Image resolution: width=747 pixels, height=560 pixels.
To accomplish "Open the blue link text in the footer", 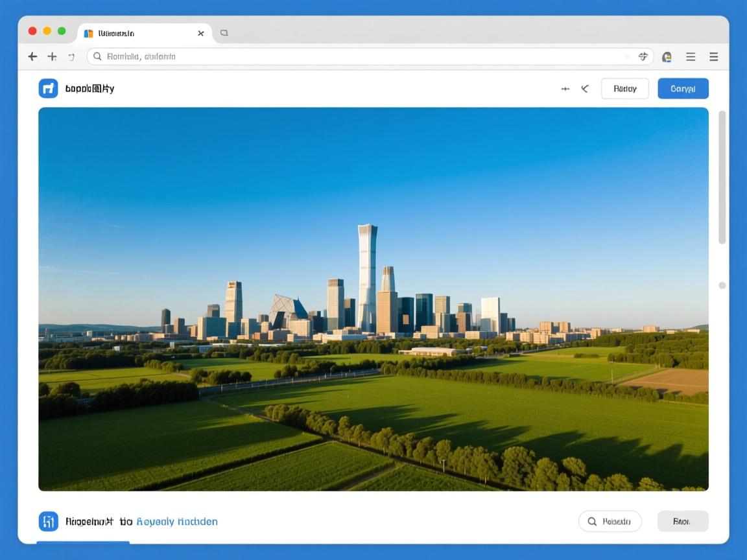I will coord(177,522).
